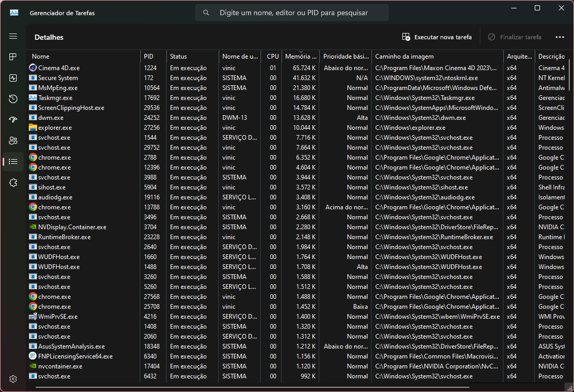Click PID 17692 in the Taskmgr.exe row
This screenshot has width=574, height=392.
pyautogui.click(x=152, y=98)
